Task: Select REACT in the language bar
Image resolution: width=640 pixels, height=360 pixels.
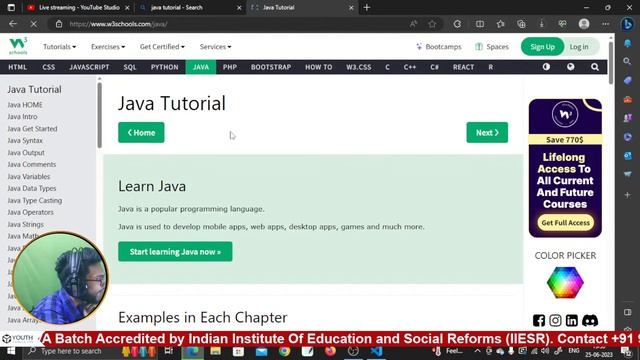Action: pyautogui.click(x=463, y=67)
